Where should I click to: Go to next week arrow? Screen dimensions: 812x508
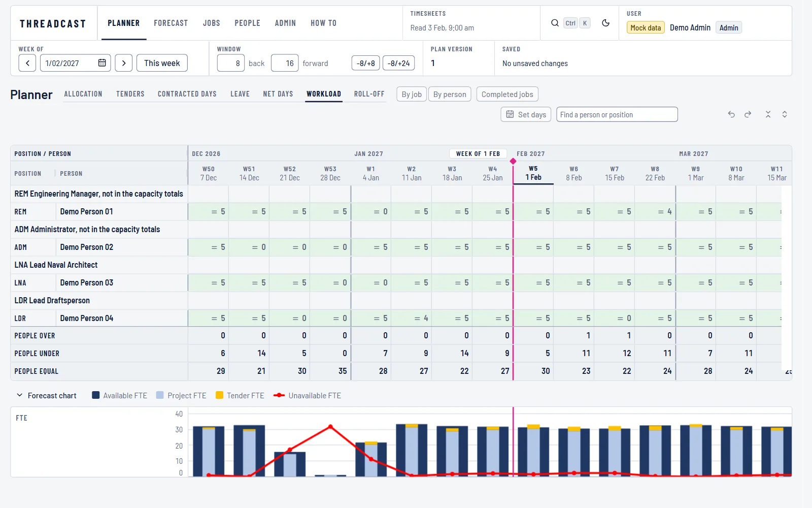tap(124, 63)
